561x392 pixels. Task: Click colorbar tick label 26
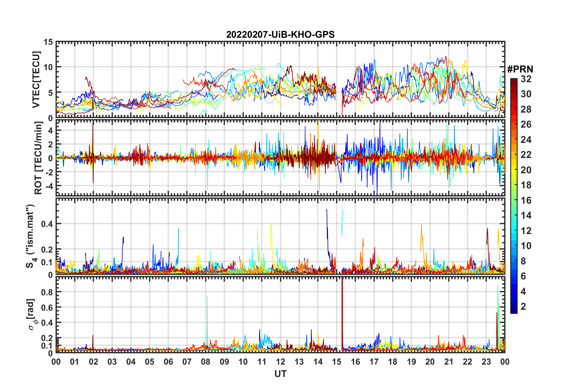[x=526, y=124]
